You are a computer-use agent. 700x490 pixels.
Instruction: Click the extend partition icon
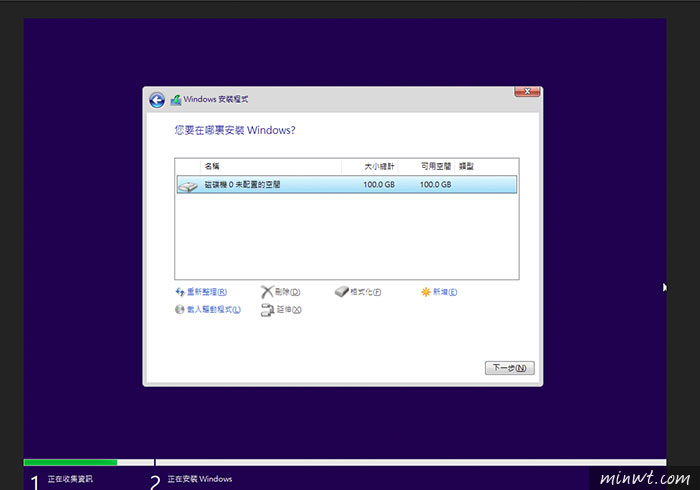click(267, 310)
